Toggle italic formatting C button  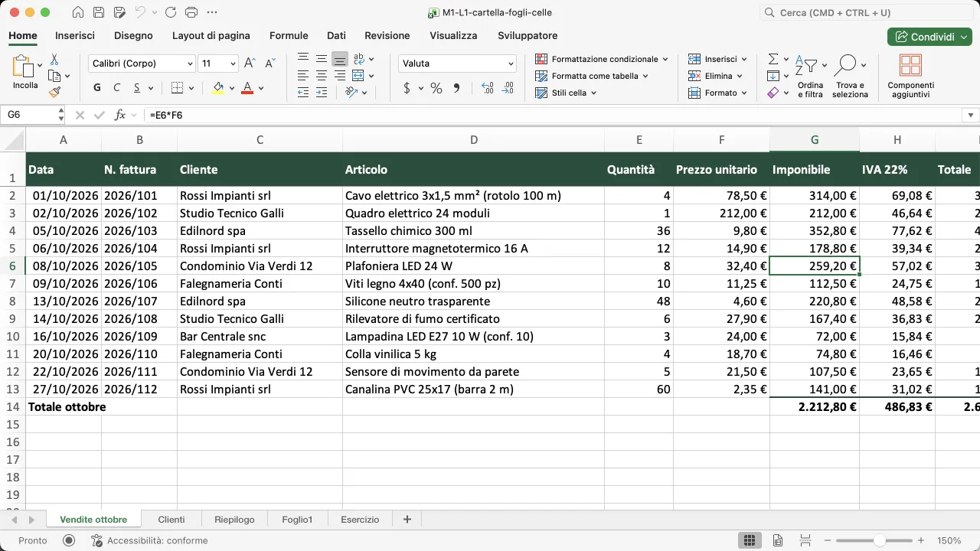117,88
